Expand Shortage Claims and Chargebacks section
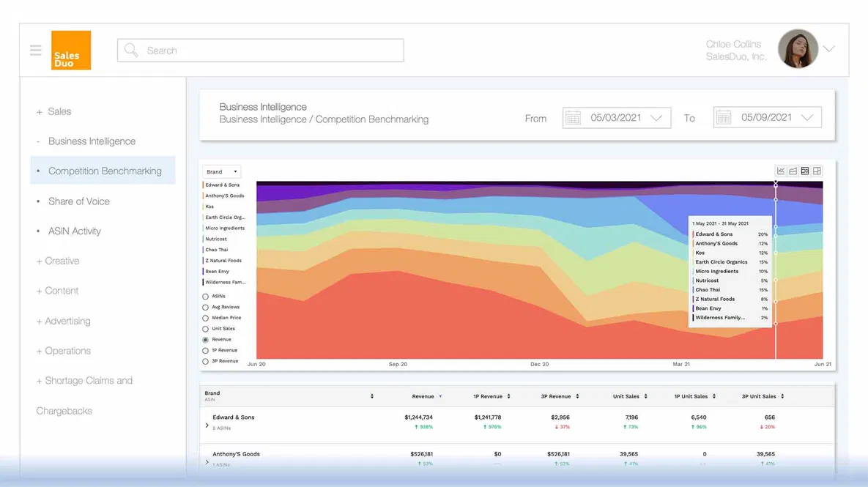Image resolution: width=868 pixels, height=487 pixels. click(x=84, y=395)
